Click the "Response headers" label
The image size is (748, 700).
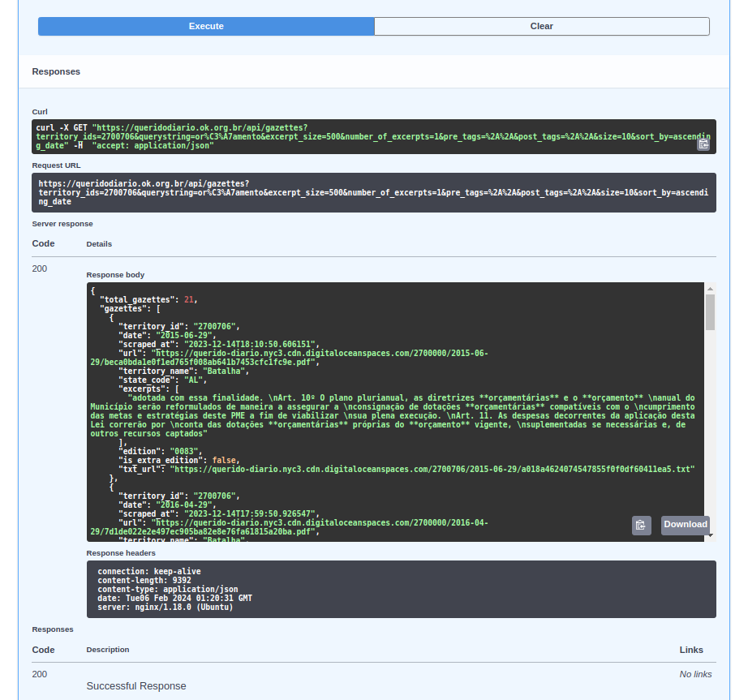click(x=121, y=553)
